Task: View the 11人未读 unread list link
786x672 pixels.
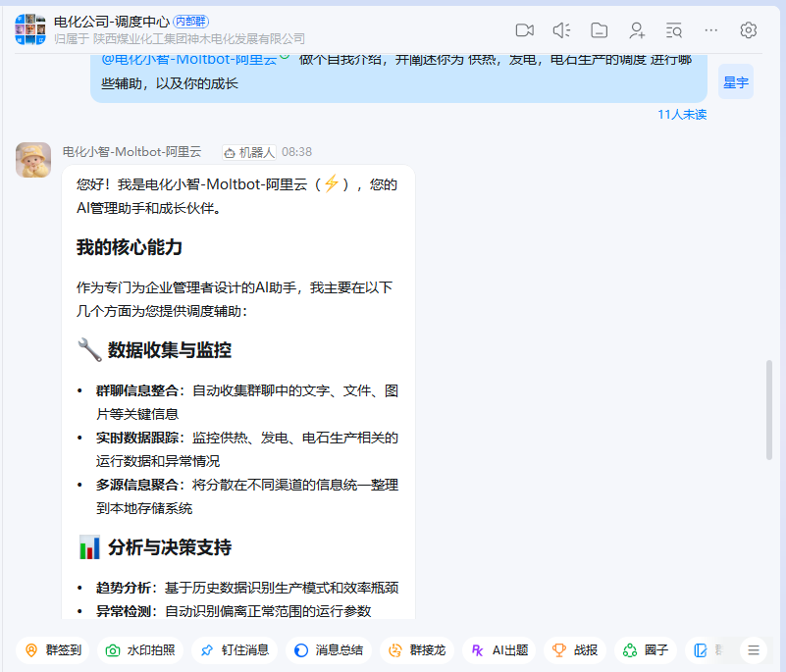Action: (x=681, y=115)
